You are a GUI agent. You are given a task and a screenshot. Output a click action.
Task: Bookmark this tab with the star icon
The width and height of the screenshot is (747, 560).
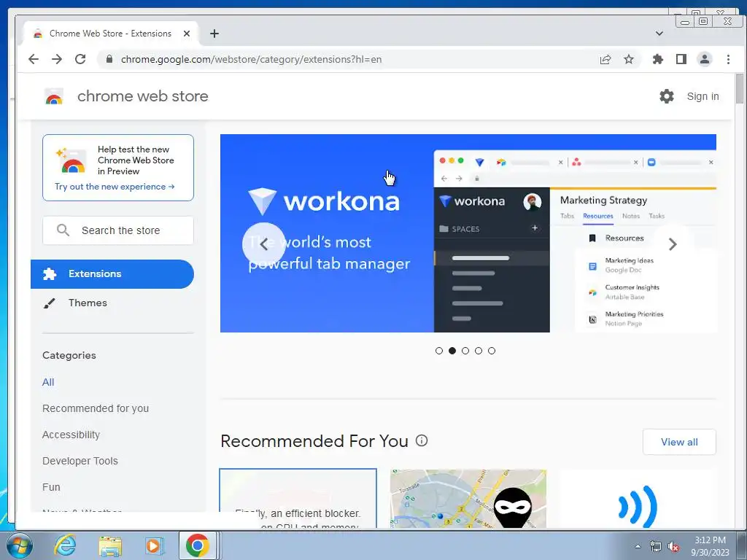coord(629,59)
